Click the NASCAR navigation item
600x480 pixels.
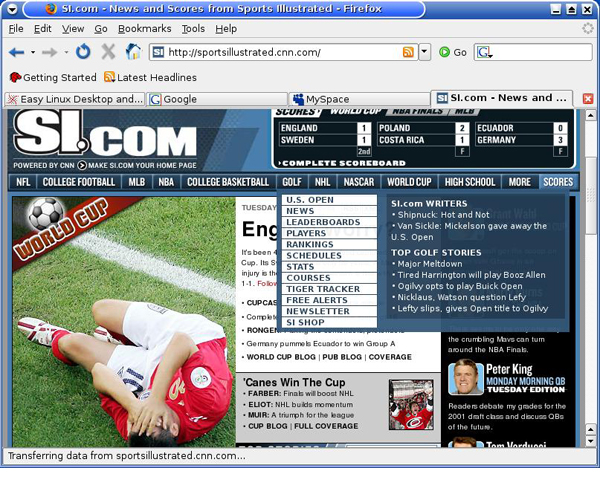tap(358, 182)
